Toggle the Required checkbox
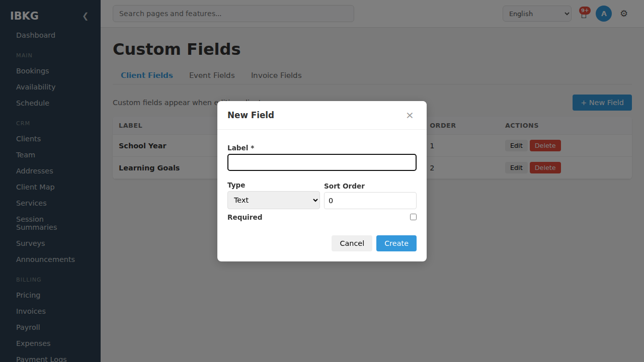The image size is (644, 362). pos(413,217)
